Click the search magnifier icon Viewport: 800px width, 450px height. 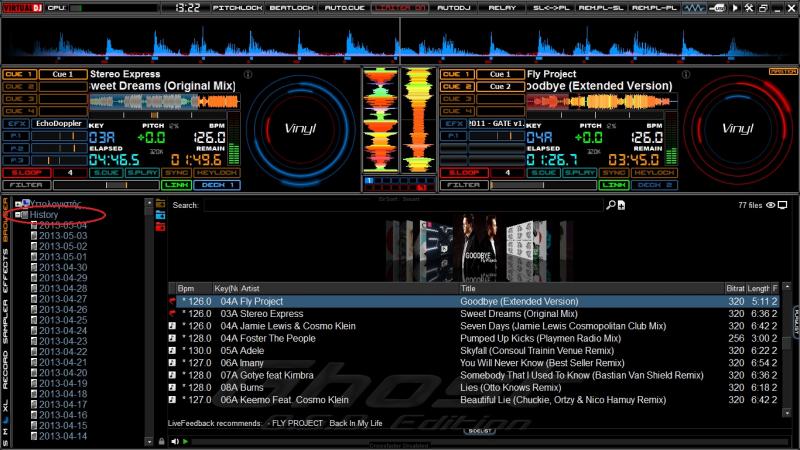click(610, 205)
